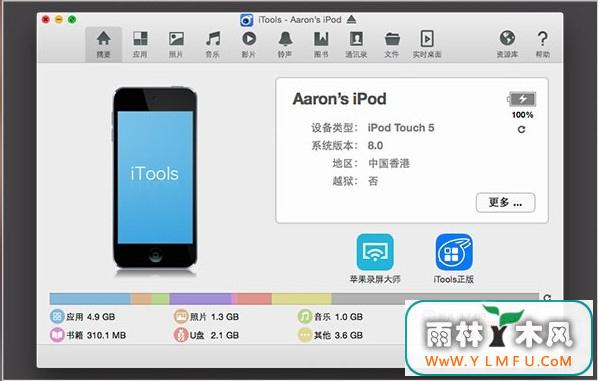The width and height of the screenshot is (598, 381).
Task: Click the 100% battery percentage text
Action: pos(522,115)
